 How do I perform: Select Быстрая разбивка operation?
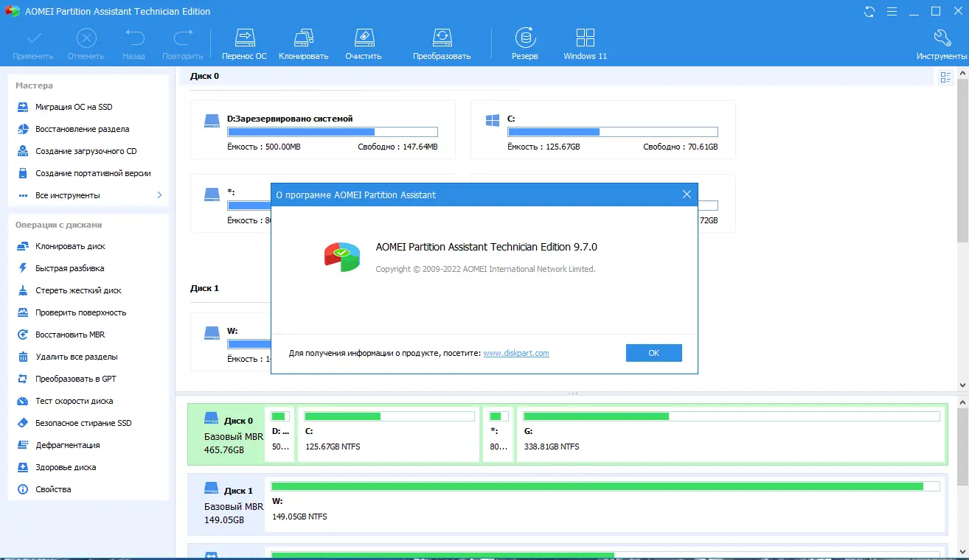pos(70,268)
